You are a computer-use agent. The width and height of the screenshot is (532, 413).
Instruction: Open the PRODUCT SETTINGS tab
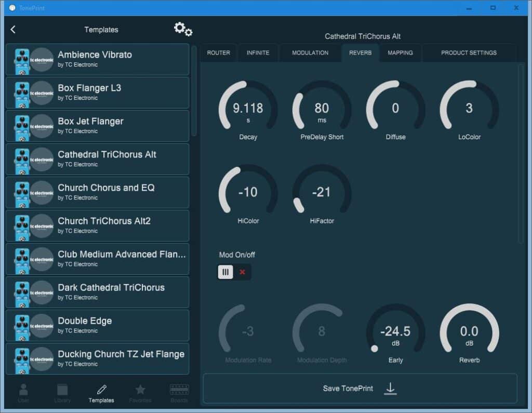[x=469, y=53]
